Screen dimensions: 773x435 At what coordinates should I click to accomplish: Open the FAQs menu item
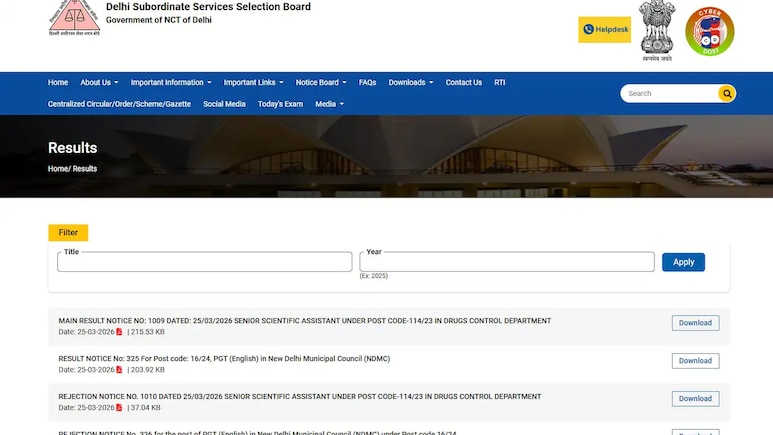click(367, 82)
